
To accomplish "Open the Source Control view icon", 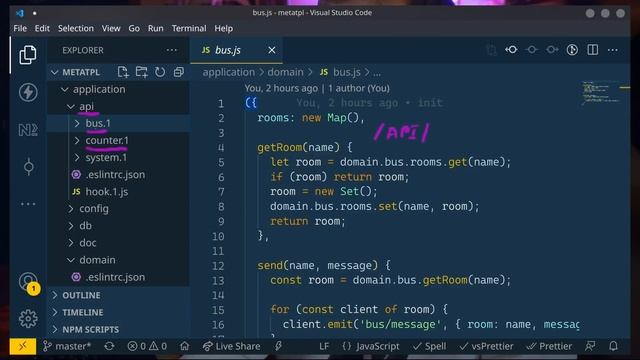I will [28, 167].
